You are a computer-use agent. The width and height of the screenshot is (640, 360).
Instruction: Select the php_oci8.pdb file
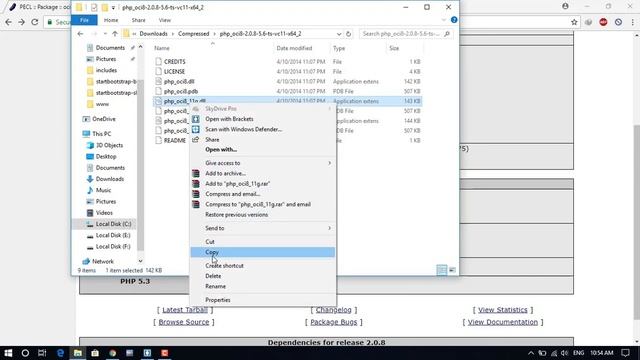(181, 91)
